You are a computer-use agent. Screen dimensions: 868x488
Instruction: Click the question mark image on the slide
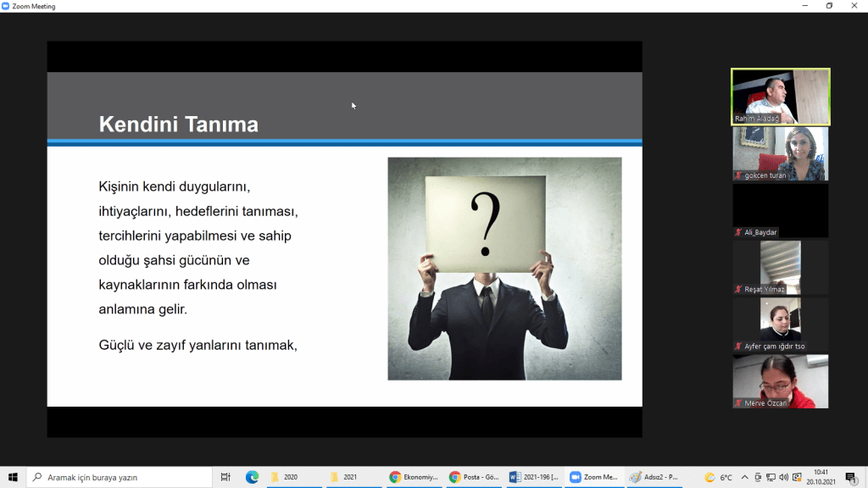click(504, 269)
